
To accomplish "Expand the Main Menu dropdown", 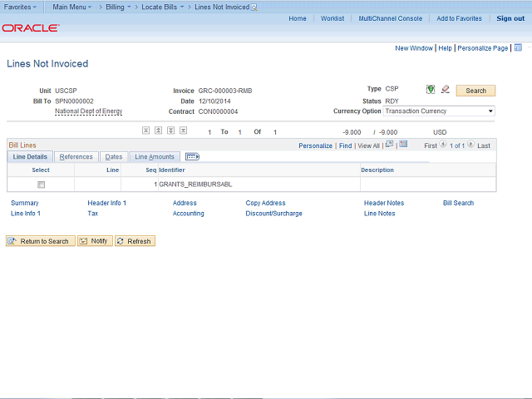I will coord(72,7).
